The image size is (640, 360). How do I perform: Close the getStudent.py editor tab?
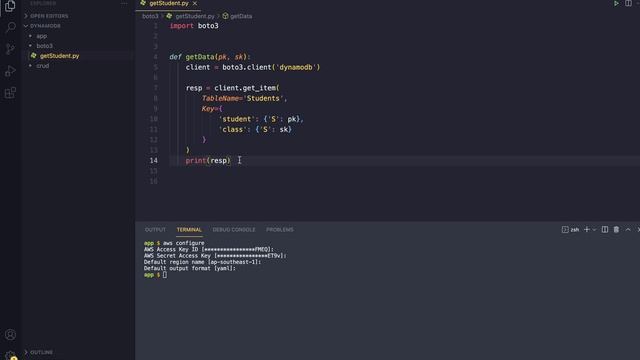point(195,3)
